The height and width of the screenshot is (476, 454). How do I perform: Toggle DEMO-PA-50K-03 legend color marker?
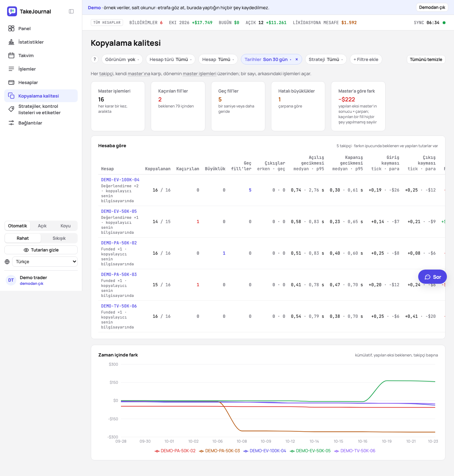click(201, 451)
